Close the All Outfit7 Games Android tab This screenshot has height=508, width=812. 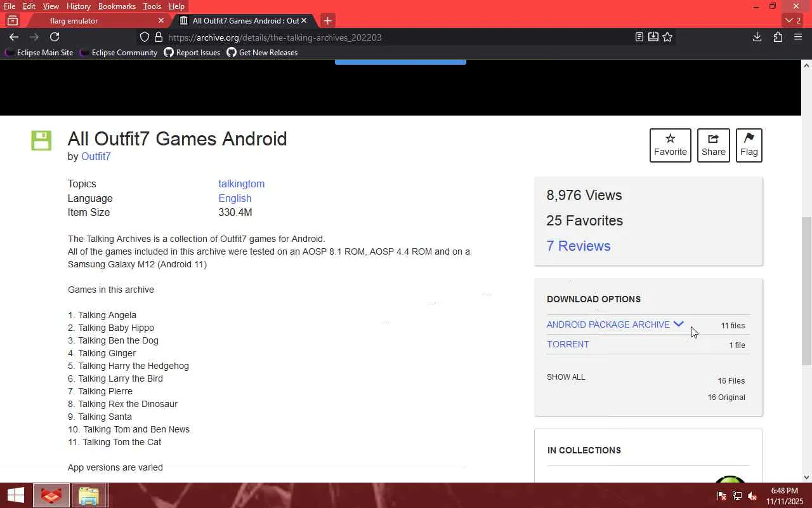304,20
